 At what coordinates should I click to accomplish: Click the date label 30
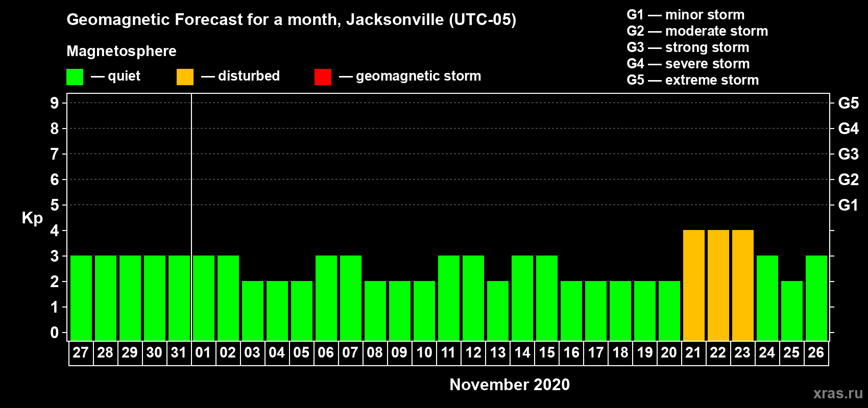pyautogui.click(x=154, y=352)
